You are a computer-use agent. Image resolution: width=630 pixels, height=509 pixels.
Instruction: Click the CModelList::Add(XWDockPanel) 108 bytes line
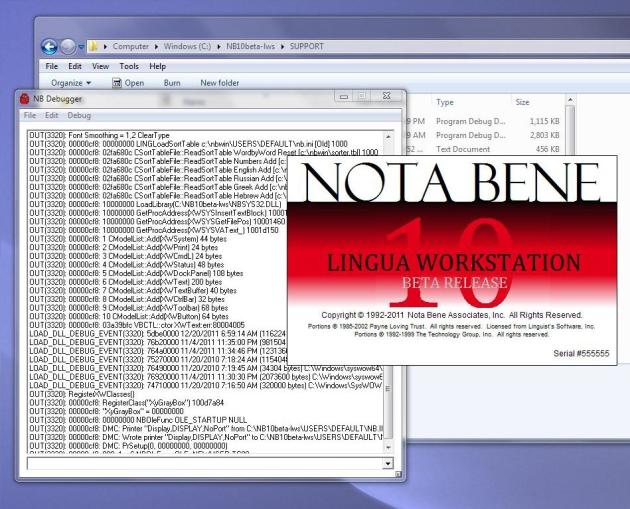click(x=136, y=274)
